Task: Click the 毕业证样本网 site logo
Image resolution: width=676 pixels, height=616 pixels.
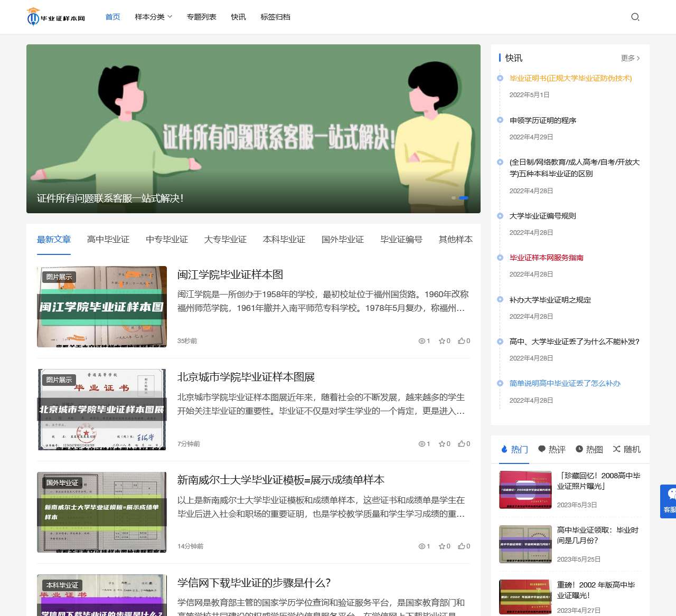Action: (56, 17)
